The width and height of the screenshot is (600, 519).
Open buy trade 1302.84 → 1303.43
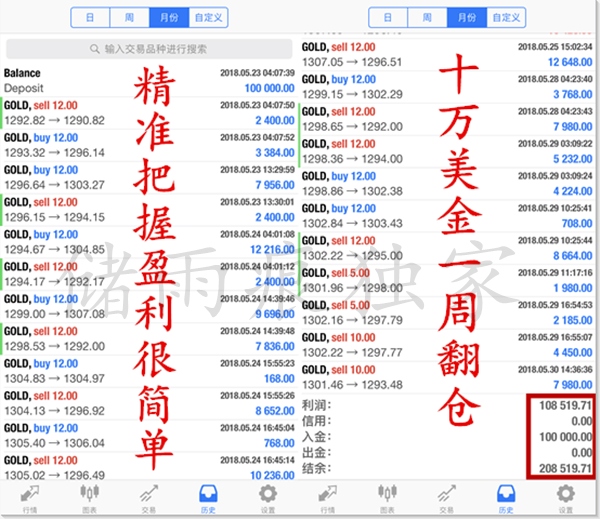pos(447,216)
